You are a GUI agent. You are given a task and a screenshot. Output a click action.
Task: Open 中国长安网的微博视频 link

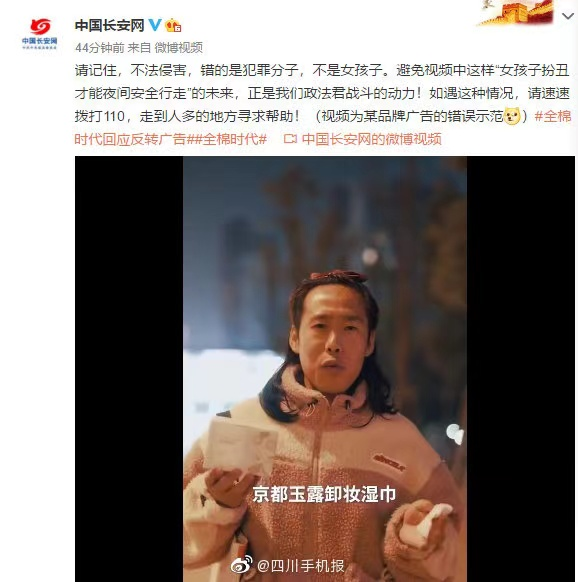pyautogui.click(x=372, y=139)
